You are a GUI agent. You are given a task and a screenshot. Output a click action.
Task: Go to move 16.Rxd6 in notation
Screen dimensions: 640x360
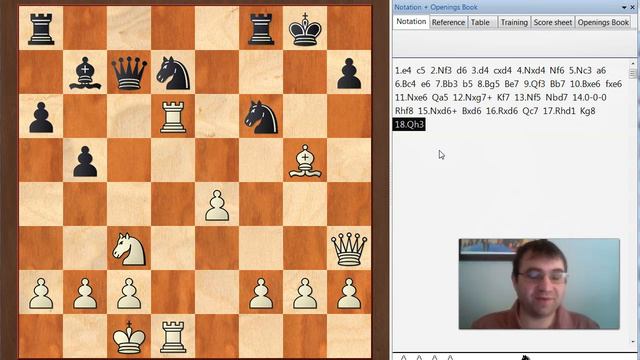(x=502, y=111)
